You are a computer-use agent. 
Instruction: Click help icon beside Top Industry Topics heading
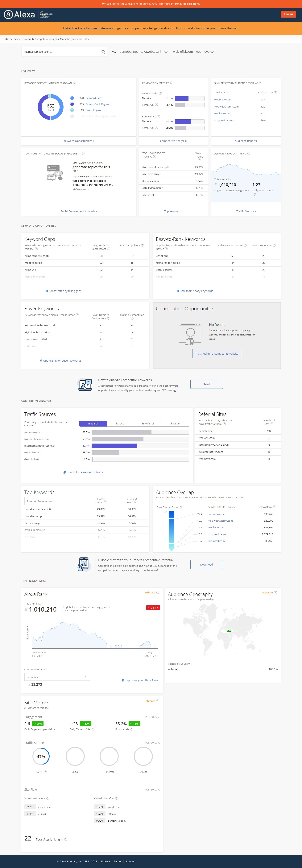click(83, 154)
